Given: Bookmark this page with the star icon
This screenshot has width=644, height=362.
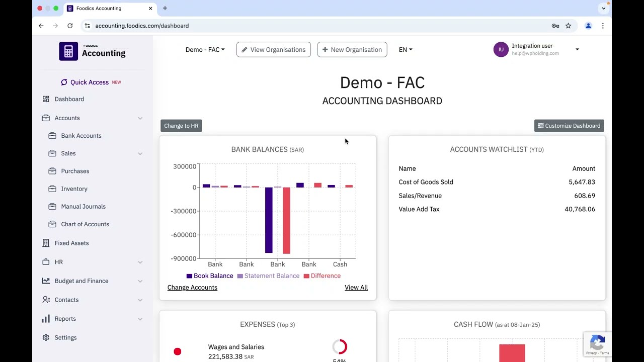Looking at the screenshot, I should click(x=568, y=26).
